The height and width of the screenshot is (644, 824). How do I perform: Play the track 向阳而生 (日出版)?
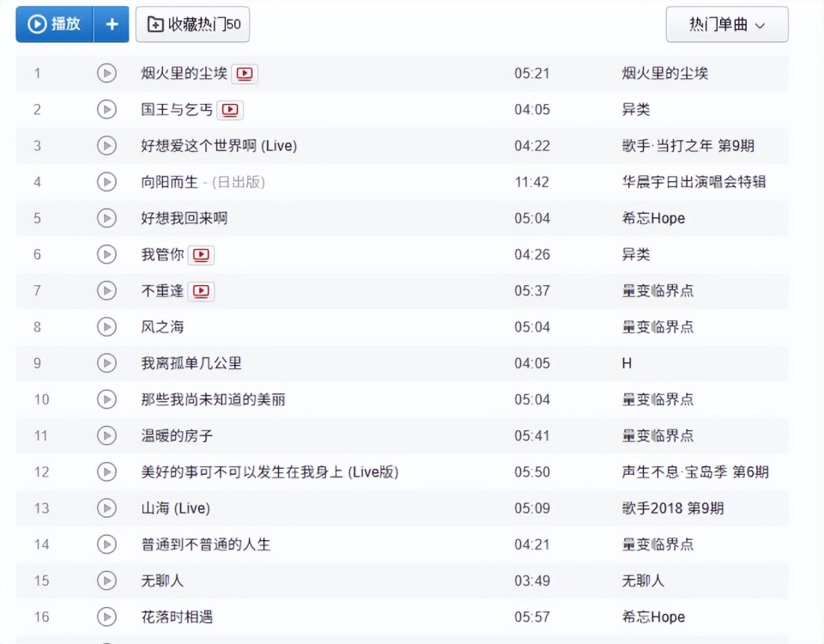click(107, 182)
